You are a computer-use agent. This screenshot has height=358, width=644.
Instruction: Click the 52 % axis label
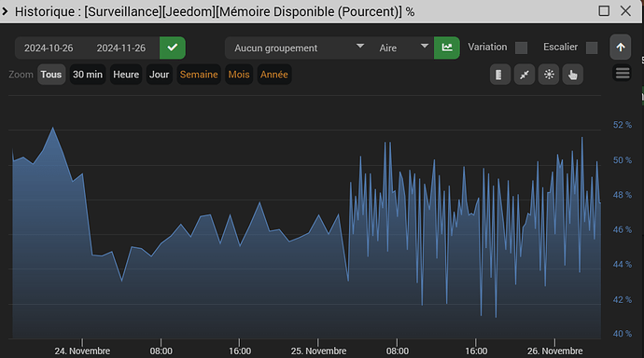point(623,125)
